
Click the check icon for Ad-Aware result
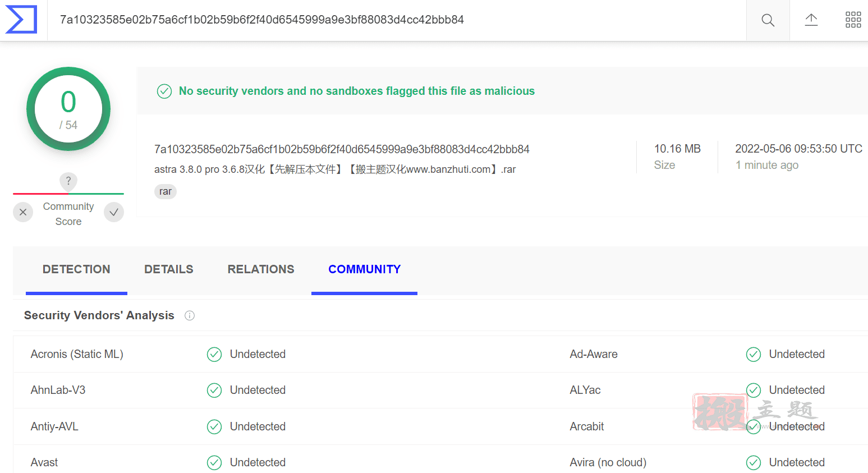(754, 354)
